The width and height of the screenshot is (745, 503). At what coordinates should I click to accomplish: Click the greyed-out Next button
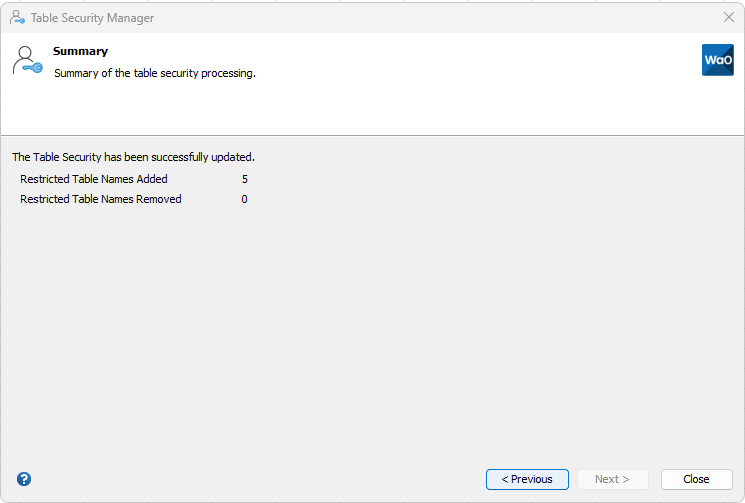[612, 479]
